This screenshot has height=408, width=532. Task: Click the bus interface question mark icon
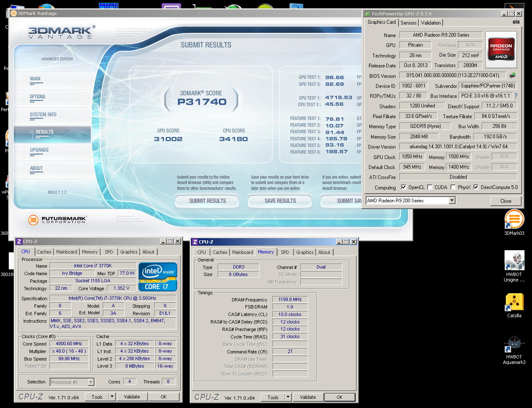(x=516, y=96)
